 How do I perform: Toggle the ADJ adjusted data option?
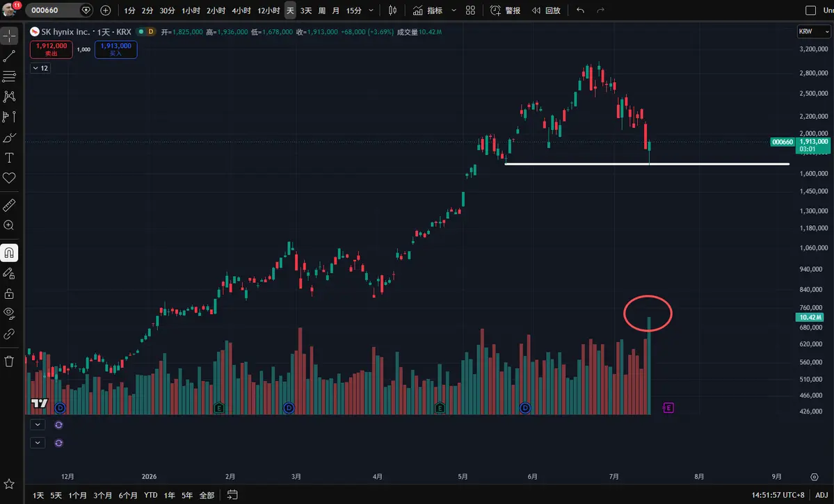[x=821, y=495]
